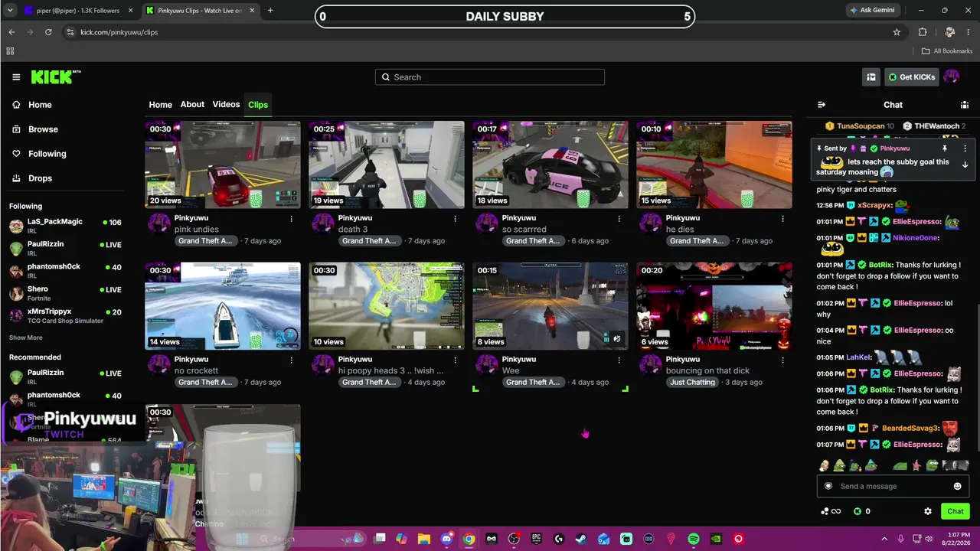The height and width of the screenshot is (551, 980).
Task: Open Ask Gemini in Chrome
Action: tap(872, 11)
